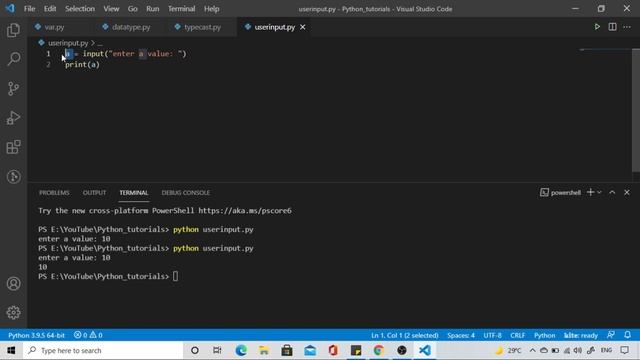Open the editor More Actions ellipsis
This screenshot has height=360, width=640.
pyautogui.click(x=627, y=27)
